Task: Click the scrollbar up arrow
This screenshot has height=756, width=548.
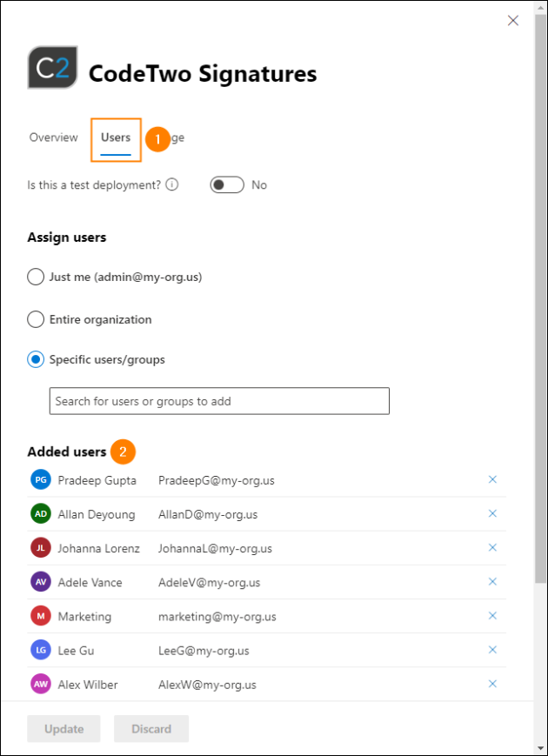Action: click(x=540, y=7)
